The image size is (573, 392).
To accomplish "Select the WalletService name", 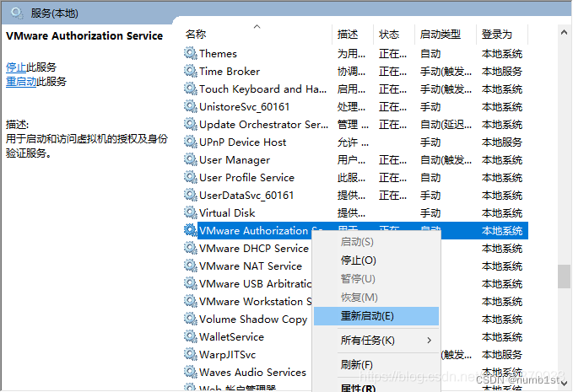I will coord(231,337).
